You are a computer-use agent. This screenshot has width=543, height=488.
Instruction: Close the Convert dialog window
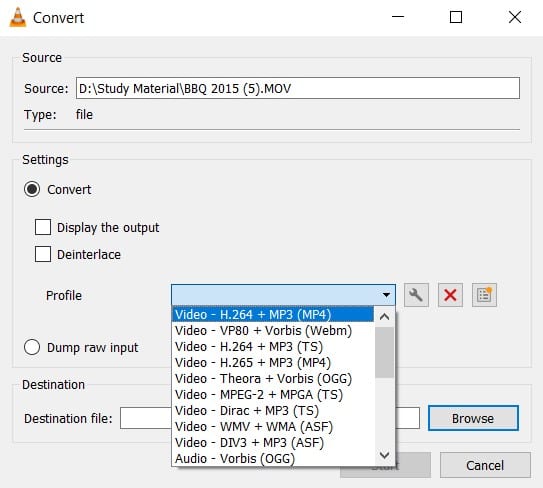515,17
